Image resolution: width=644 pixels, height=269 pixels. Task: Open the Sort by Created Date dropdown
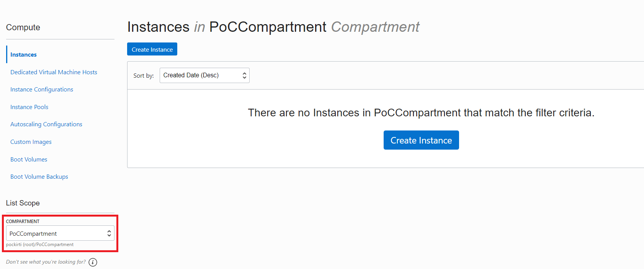[204, 75]
